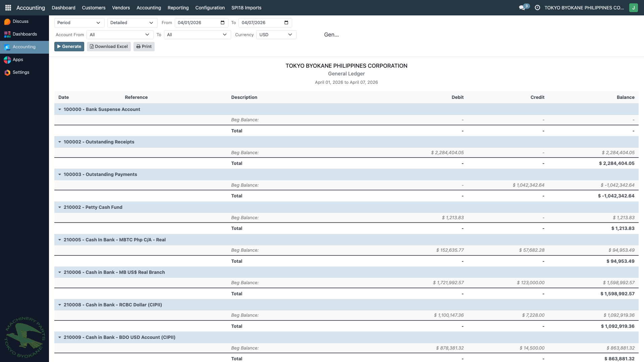
Task: Open the activities clock icon
Action: 536,7
